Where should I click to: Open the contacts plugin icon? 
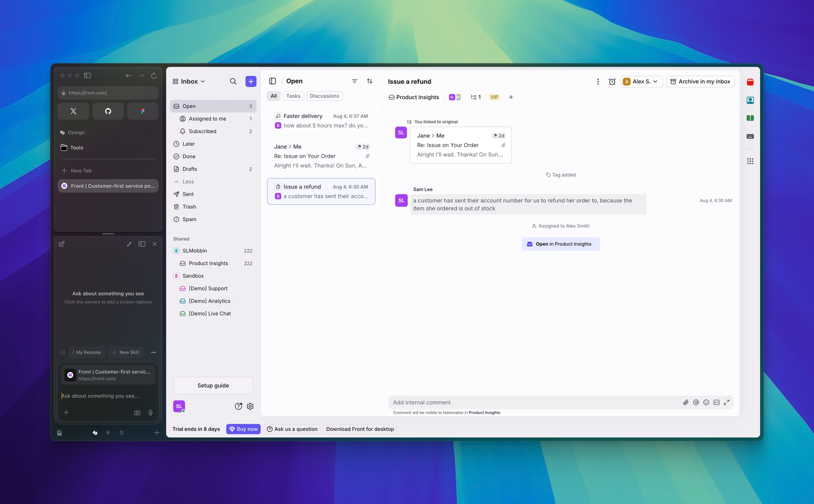(x=750, y=100)
